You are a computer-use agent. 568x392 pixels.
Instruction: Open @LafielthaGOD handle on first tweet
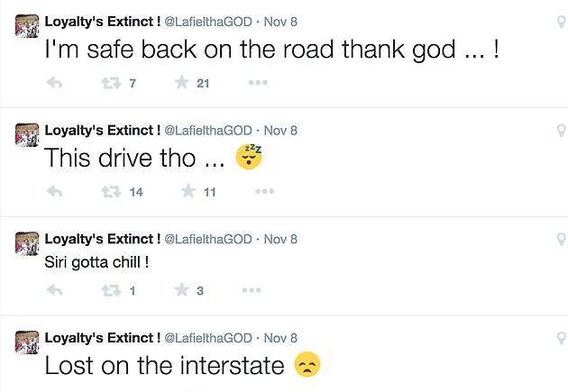tap(207, 22)
